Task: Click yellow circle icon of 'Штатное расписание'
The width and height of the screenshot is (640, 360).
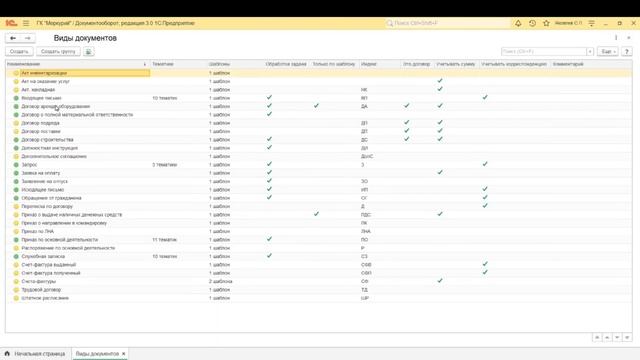Action: 16,298
